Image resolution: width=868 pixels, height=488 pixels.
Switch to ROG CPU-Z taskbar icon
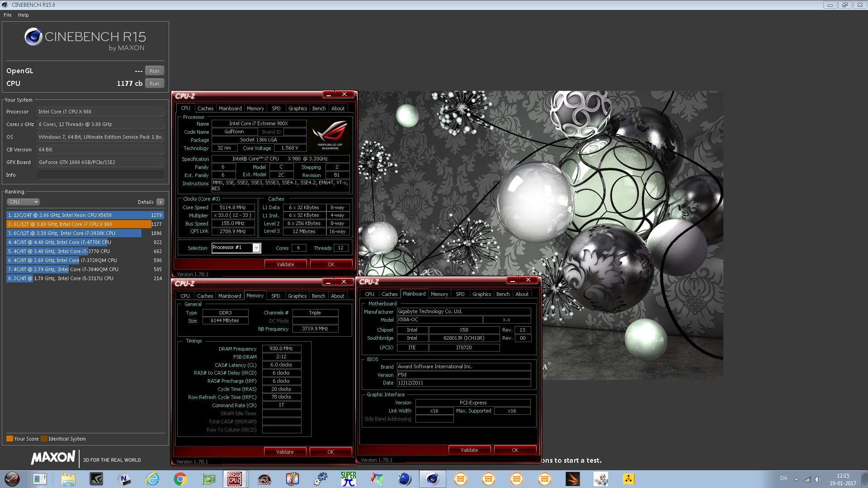(x=235, y=479)
